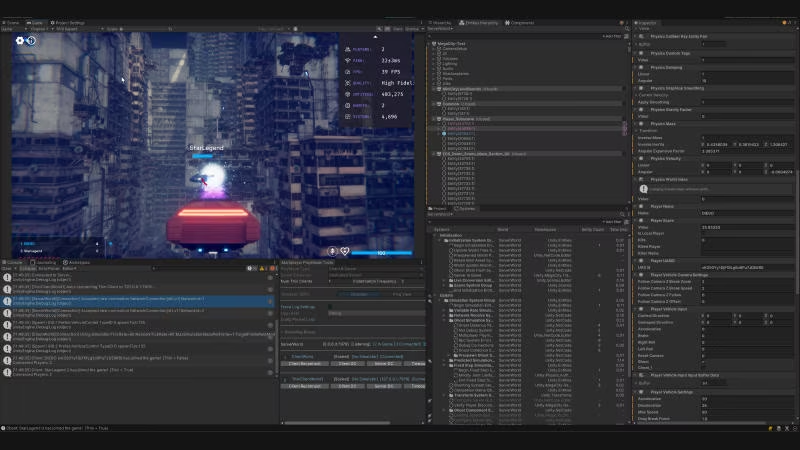Click the Client Reconnect button
The height and width of the screenshot is (450, 800).
point(304,363)
